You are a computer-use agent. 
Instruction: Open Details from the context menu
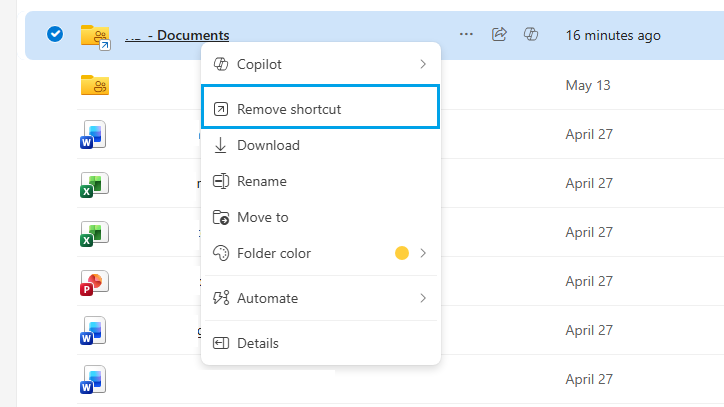point(320,343)
